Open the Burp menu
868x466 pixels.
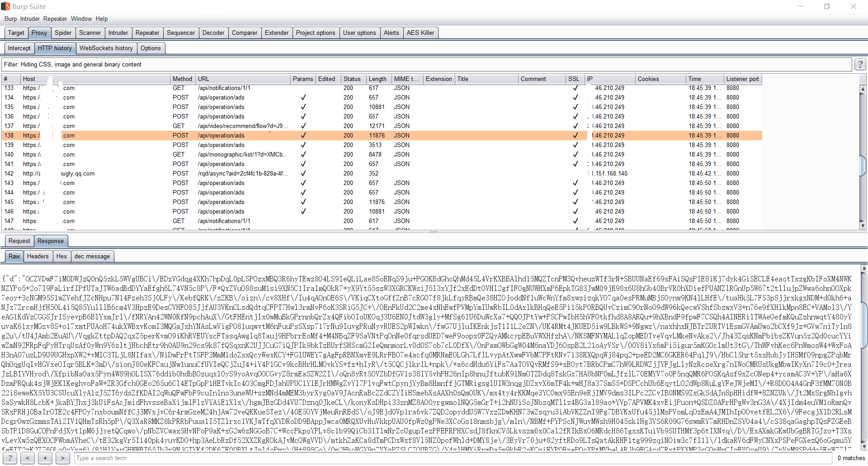point(10,19)
